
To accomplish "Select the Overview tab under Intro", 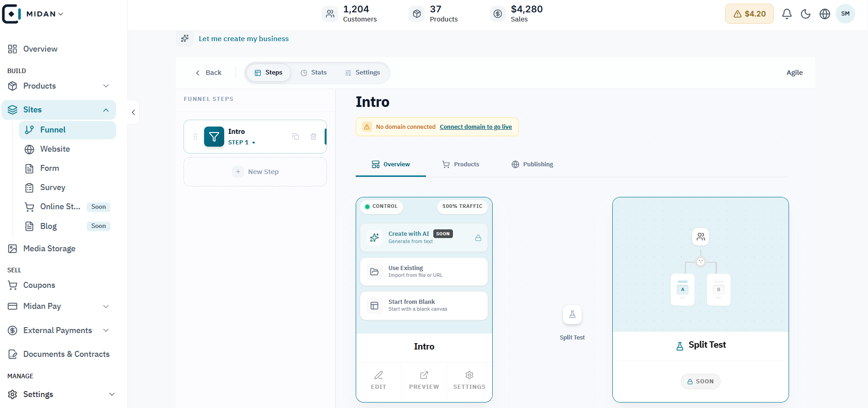I will [391, 164].
